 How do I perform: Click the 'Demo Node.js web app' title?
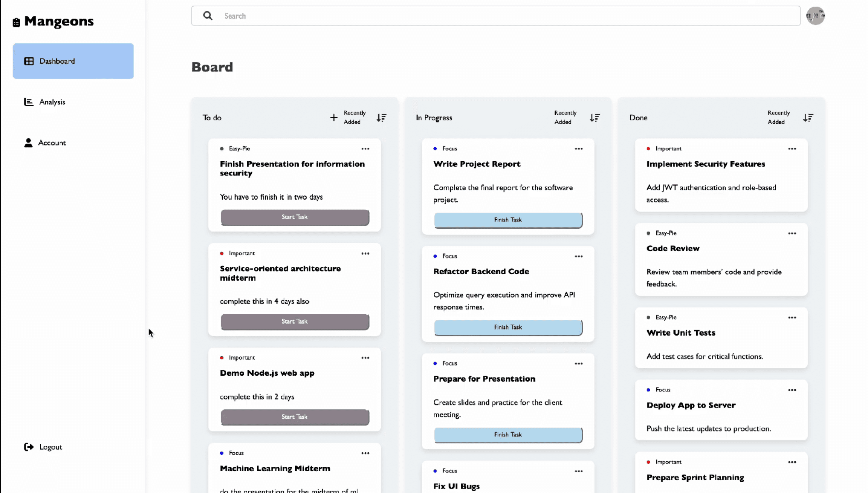pos(267,373)
